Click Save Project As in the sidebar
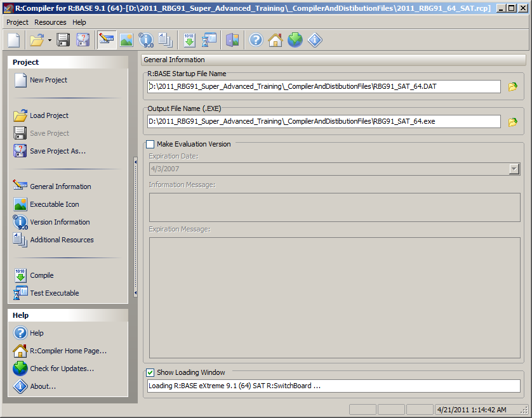The image size is (532, 418). [57, 151]
